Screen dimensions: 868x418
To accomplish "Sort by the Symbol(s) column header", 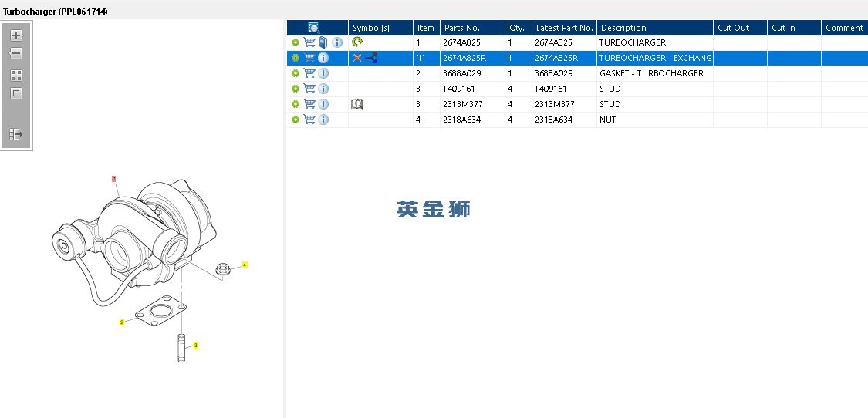I will point(381,28).
